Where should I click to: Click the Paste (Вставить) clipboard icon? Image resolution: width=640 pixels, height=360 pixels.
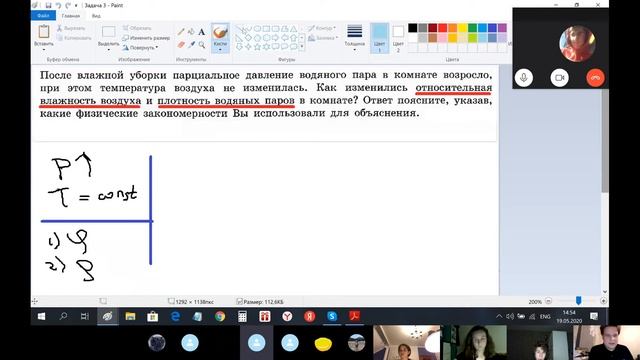(x=44, y=31)
